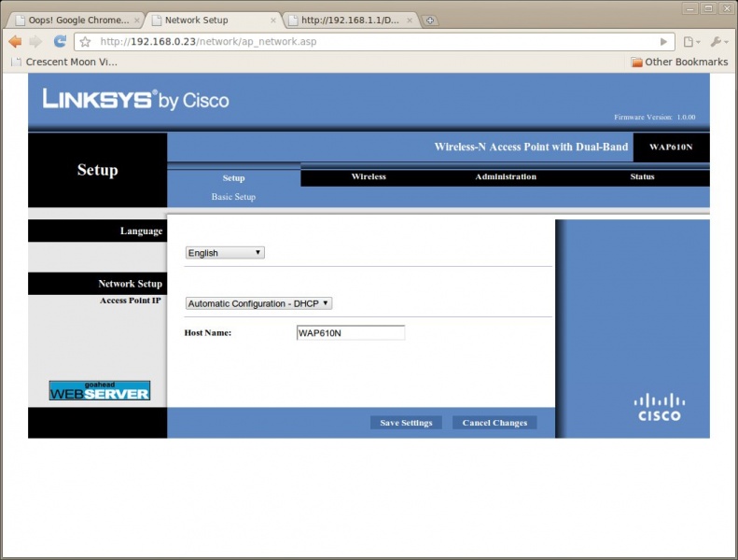This screenshot has height=560, width=738.
Task: Click the GoAhead WebServer logo
Action: 99,390
